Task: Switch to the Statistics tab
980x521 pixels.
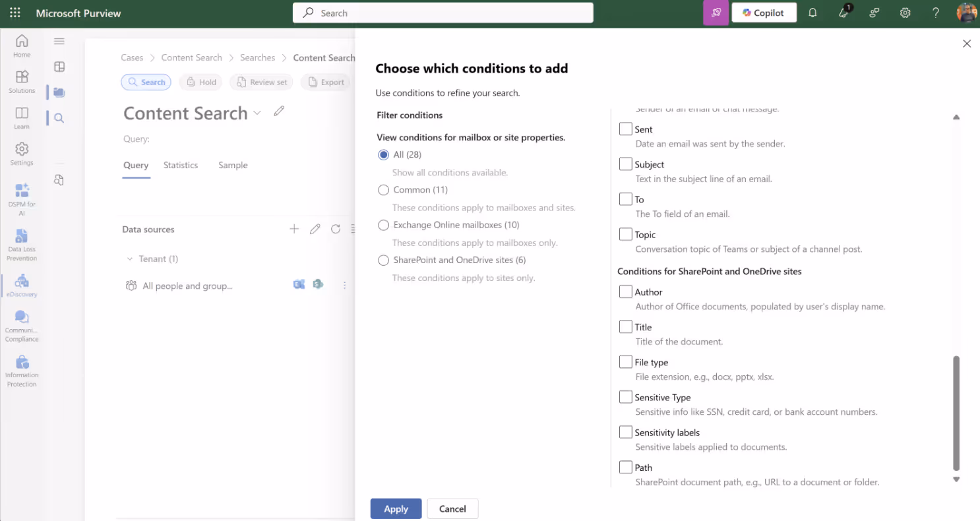Action: pos(181,165)
